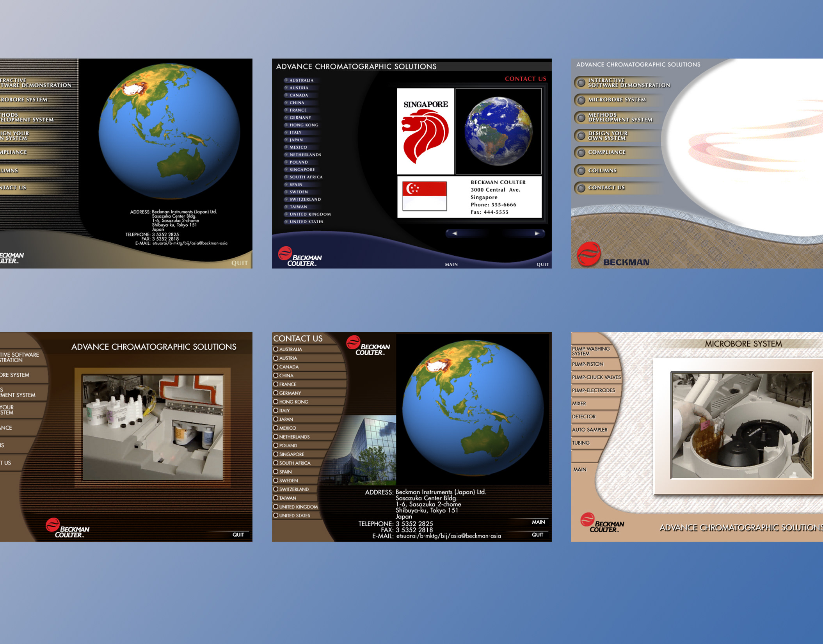Image resolution: width=823 pixels, height=644 pixels.
Task: Click the United States bullet on the Singapore screen
Action: 286,222
